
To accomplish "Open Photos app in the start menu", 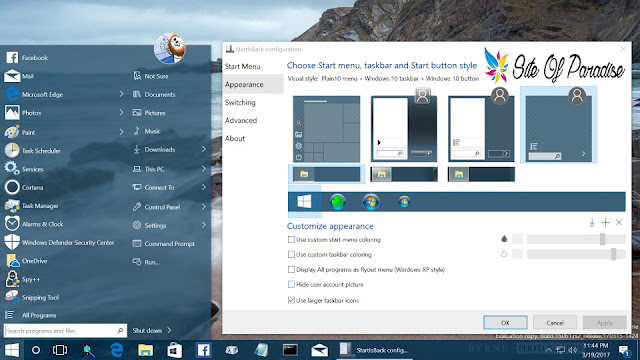I will pyautogui.click(x=23, y=113).
